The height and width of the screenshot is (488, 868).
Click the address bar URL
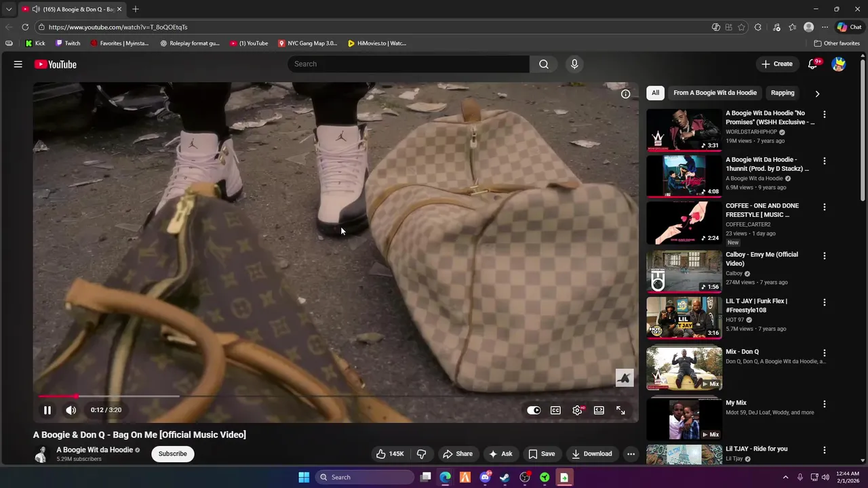[118, 27]
